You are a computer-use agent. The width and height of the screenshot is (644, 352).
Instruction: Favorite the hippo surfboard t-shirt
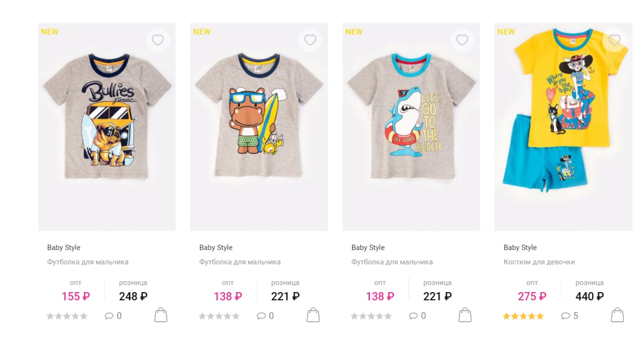pyautogui.click(x=310, y=40)
